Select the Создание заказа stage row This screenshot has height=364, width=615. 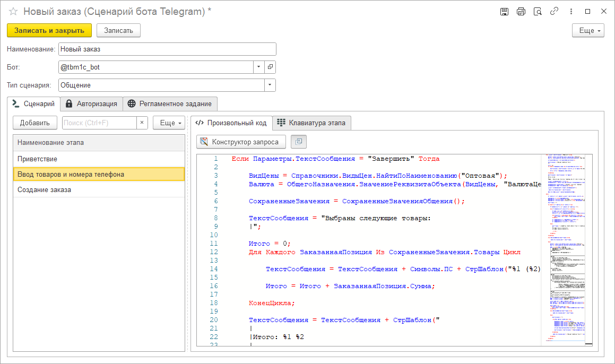99,190
